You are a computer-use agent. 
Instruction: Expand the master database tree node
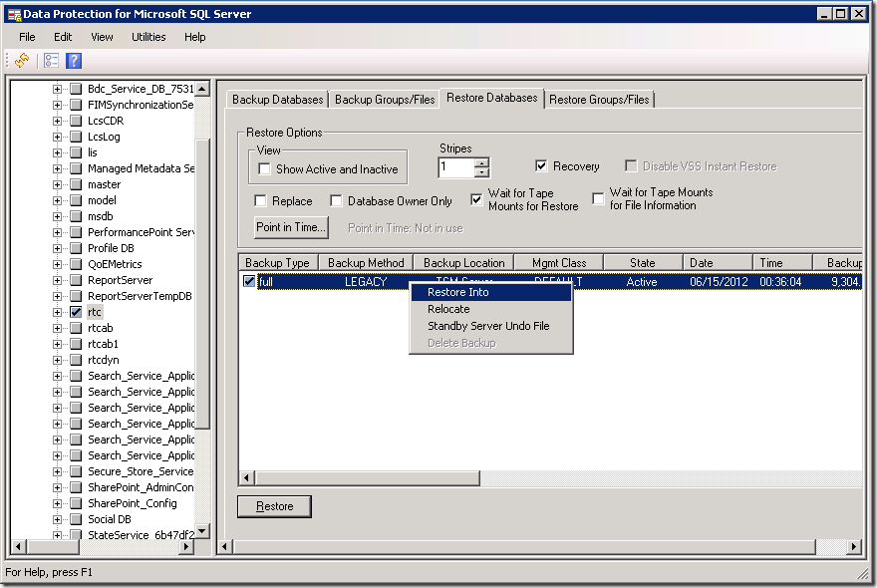click(x=58, y=184)
